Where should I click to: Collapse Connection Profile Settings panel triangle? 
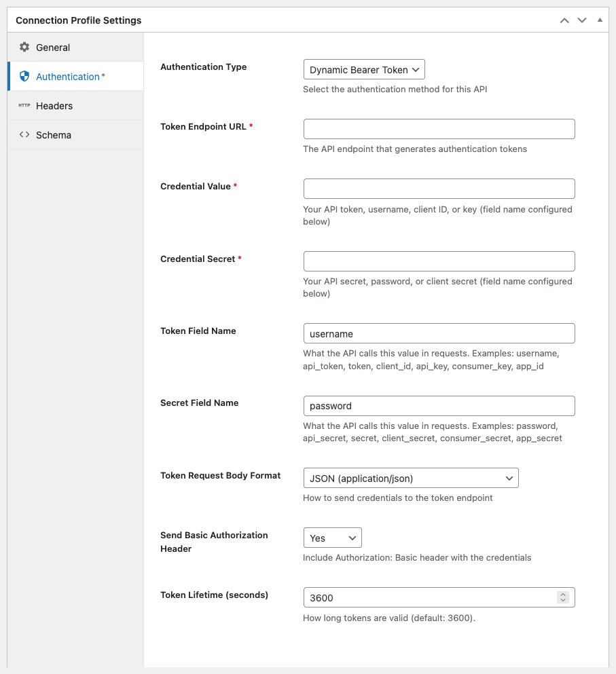click(x=600, y=20)
